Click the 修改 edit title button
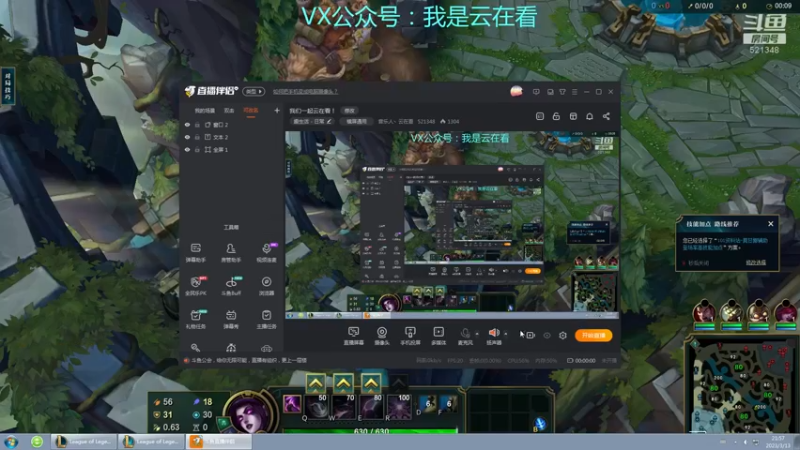The image size is (800, 450). click(349, 110)
